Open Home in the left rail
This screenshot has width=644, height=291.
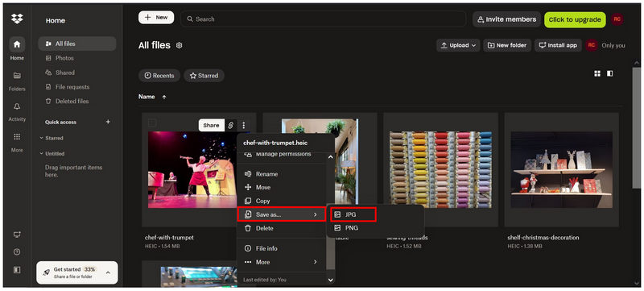(x=17, y=49)
